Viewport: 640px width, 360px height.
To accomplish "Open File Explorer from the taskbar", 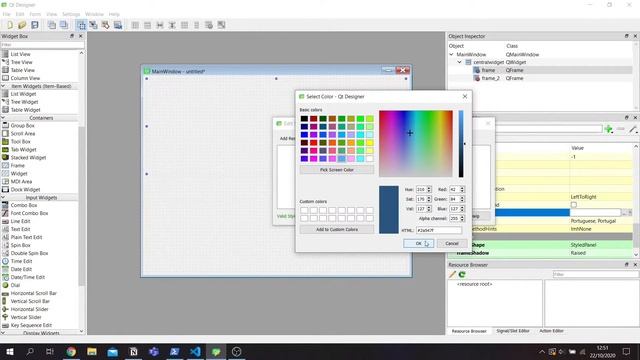I will (x=92, y=351).
